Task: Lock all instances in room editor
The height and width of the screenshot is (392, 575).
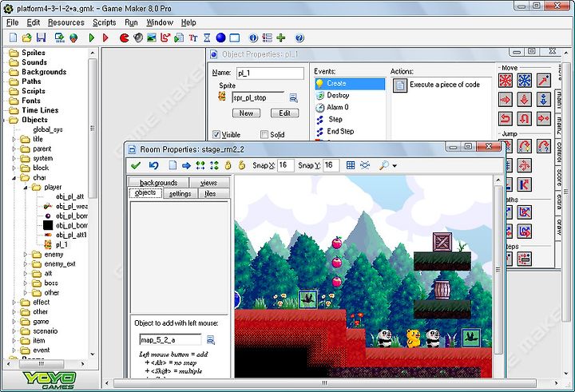Action: (x=228, y=165)
